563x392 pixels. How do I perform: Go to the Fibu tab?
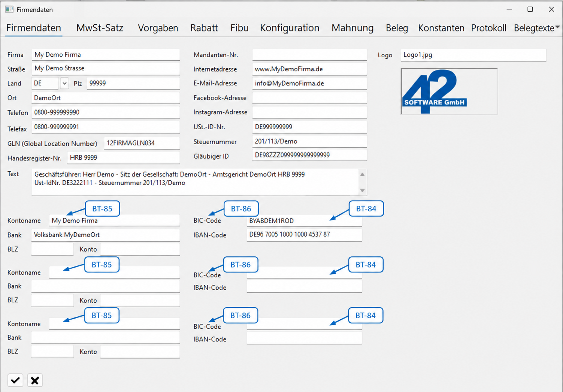pos(239,28)
